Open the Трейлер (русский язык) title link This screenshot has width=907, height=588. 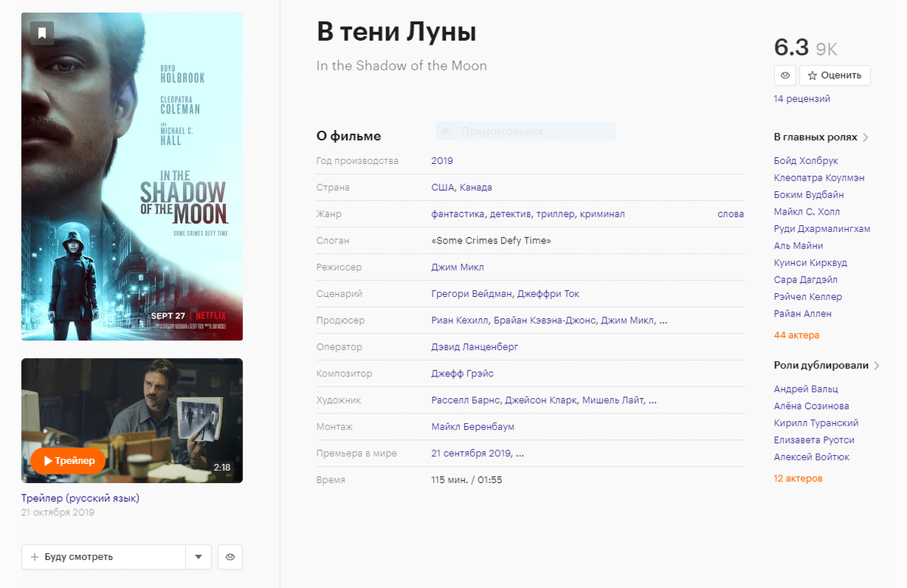[80, 498]
